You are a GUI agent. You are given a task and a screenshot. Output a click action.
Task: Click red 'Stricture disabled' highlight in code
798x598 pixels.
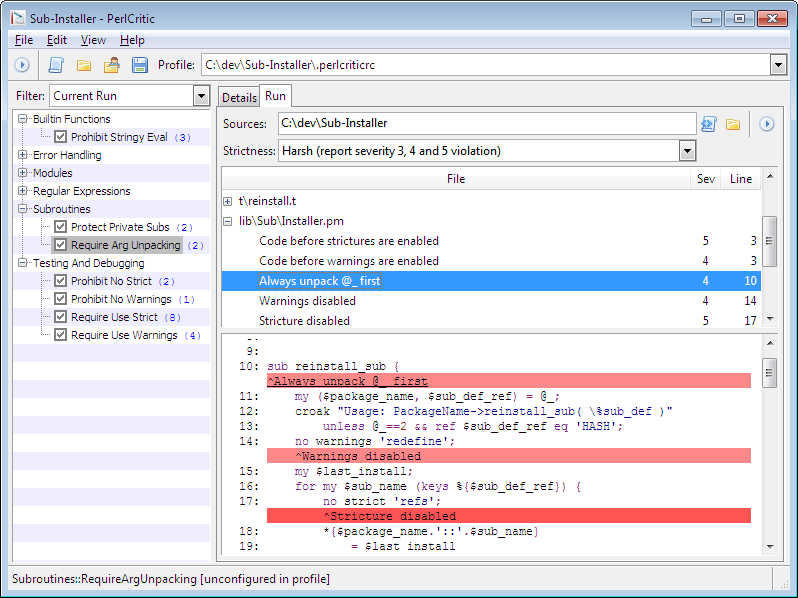[x=509, y=516]
